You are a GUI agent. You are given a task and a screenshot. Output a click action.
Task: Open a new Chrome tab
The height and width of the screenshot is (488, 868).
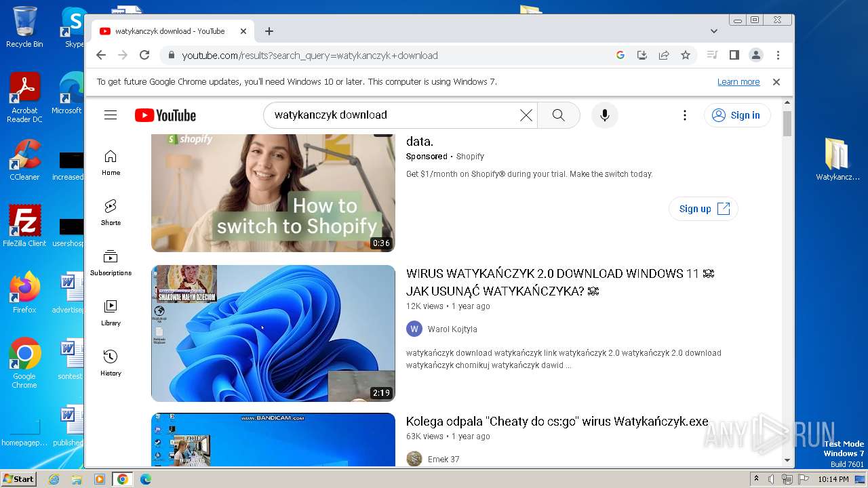point(269,31)
